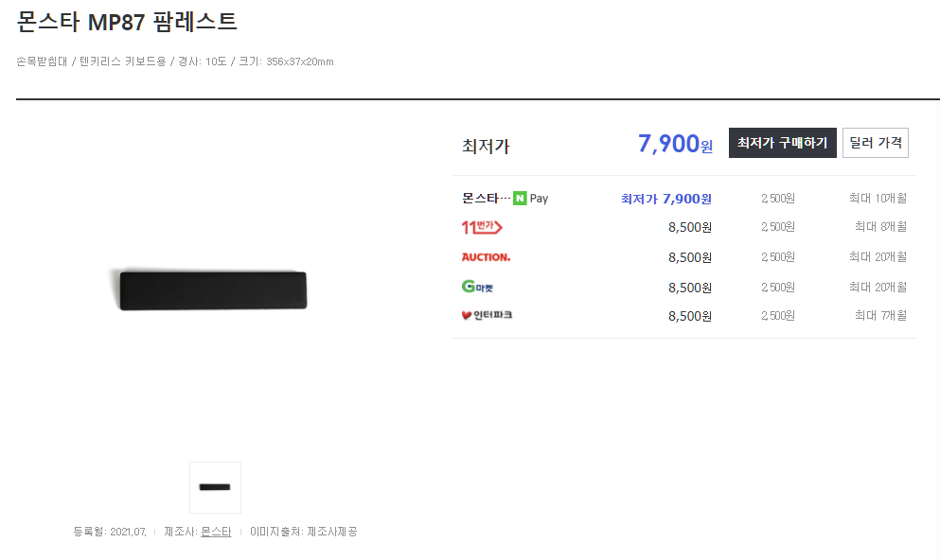The width and height of the screenshot is (940, 560).
Task: Click 최대 20개월 in the G마켓 row
Action: pos(878,287)
